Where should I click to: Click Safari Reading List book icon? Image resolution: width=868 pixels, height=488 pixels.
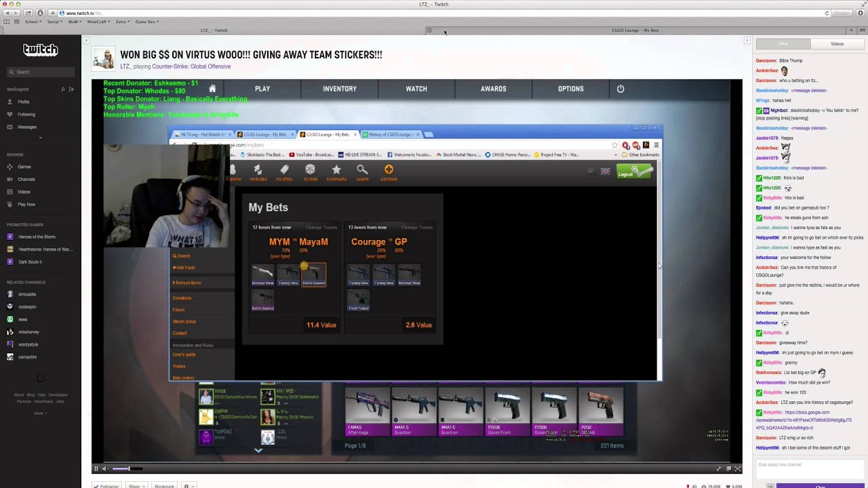(7, 22)
